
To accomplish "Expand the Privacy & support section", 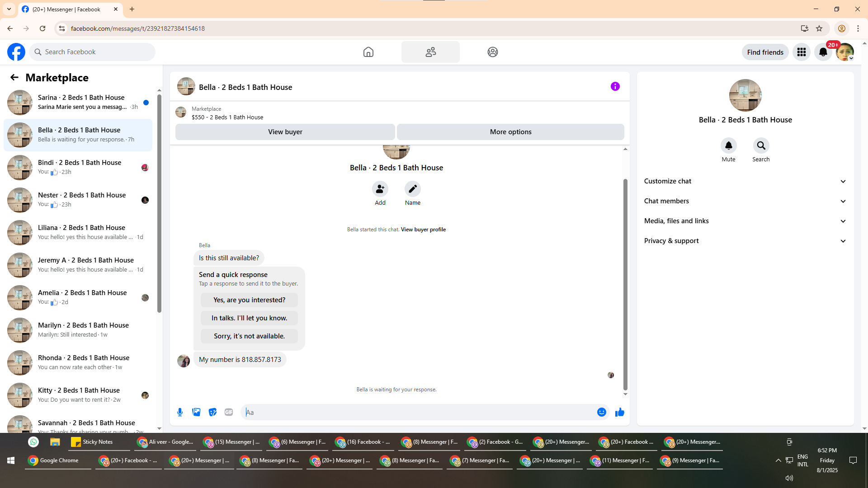I will [745, 241].
